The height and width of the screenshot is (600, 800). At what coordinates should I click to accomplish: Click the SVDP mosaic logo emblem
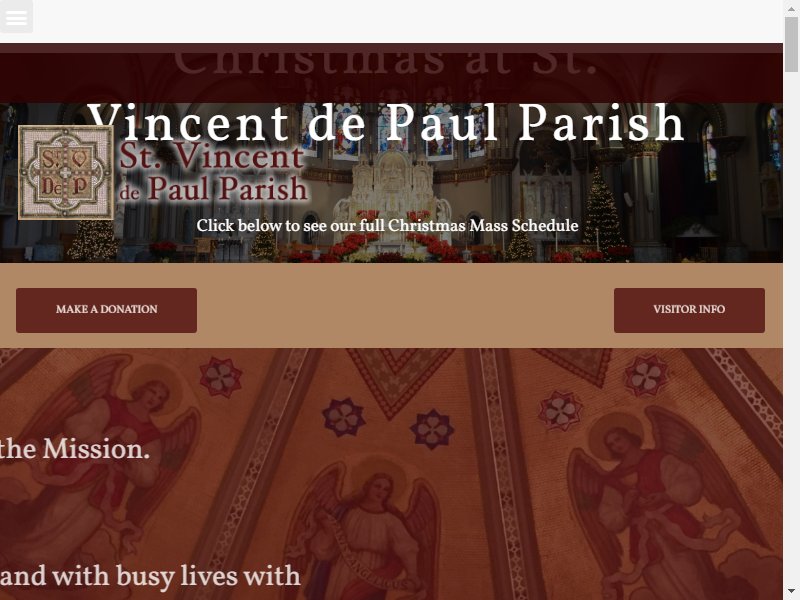pos(66,172)
